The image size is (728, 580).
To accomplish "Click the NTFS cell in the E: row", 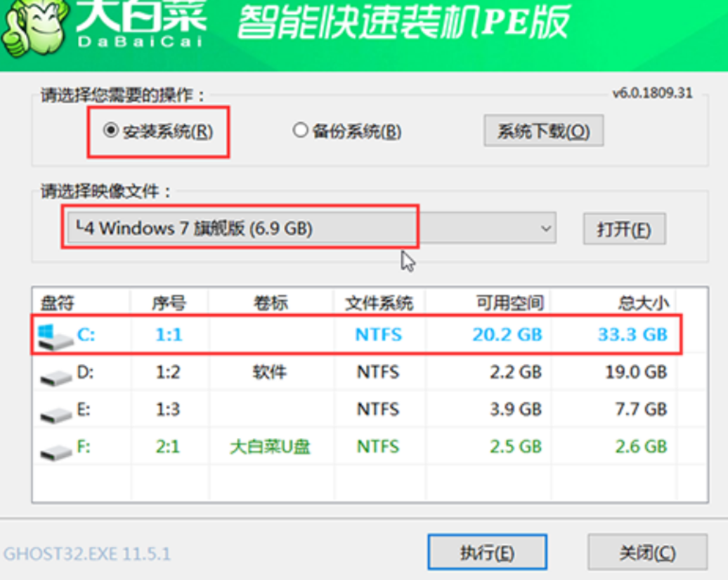I will tap(378, 409).
